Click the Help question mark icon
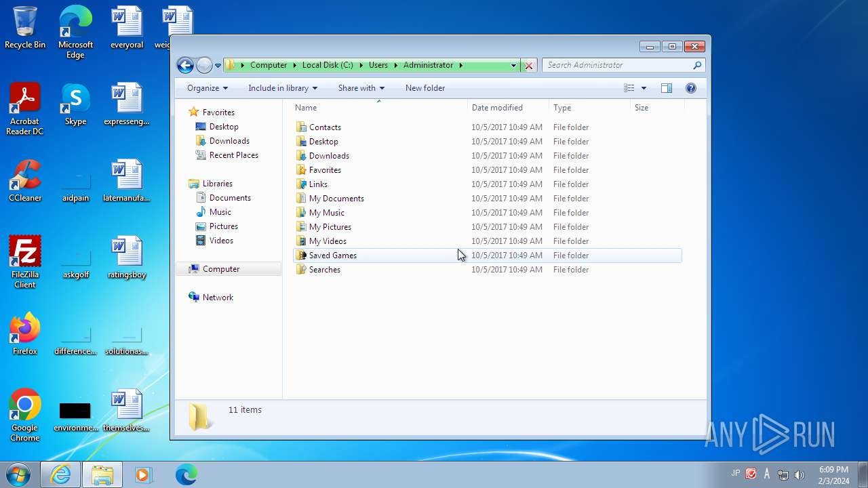Viewport: 868px width, 488px height. tap(691, 88)
